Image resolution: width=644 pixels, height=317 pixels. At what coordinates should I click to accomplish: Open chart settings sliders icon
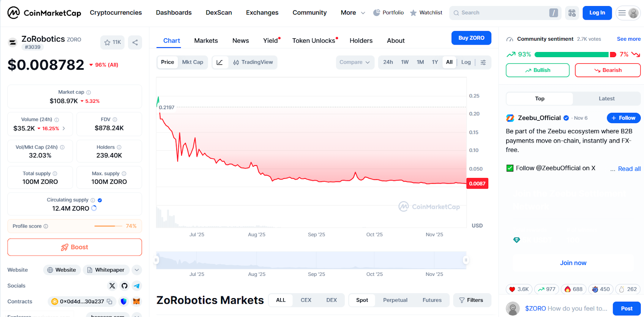click(x=483, y=62)
